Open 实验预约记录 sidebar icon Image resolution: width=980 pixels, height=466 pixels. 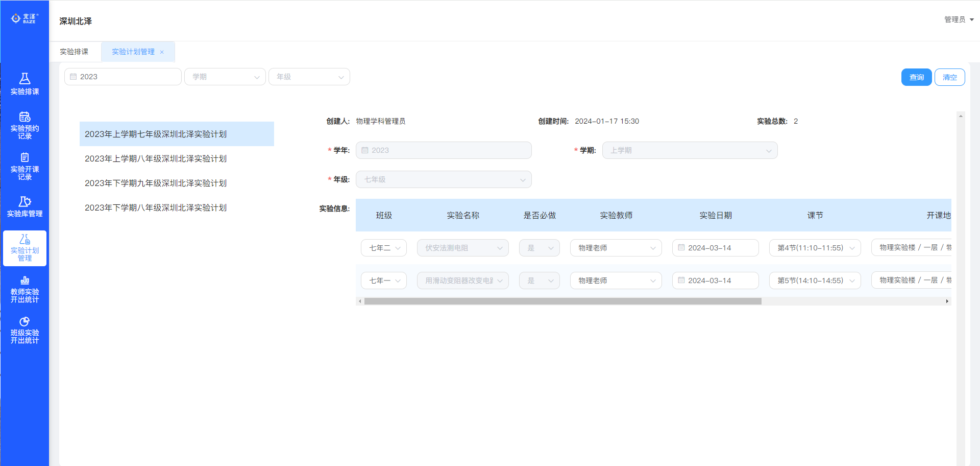pos(24,125)
